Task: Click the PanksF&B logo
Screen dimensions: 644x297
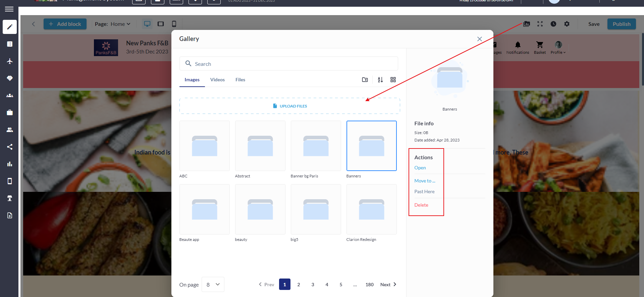Action: 106,48
